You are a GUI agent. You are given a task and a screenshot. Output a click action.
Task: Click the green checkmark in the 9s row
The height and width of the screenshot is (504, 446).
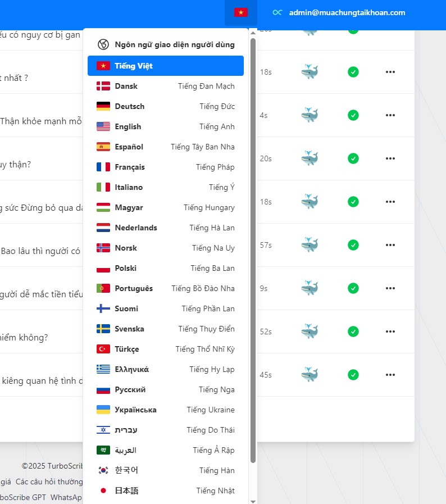(353, 288)
